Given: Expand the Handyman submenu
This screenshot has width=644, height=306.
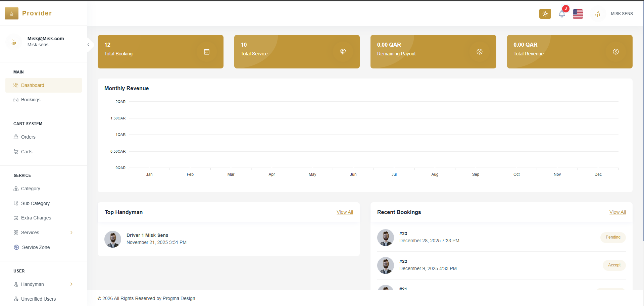Looking at the screenshot, I should pos(71,284).
